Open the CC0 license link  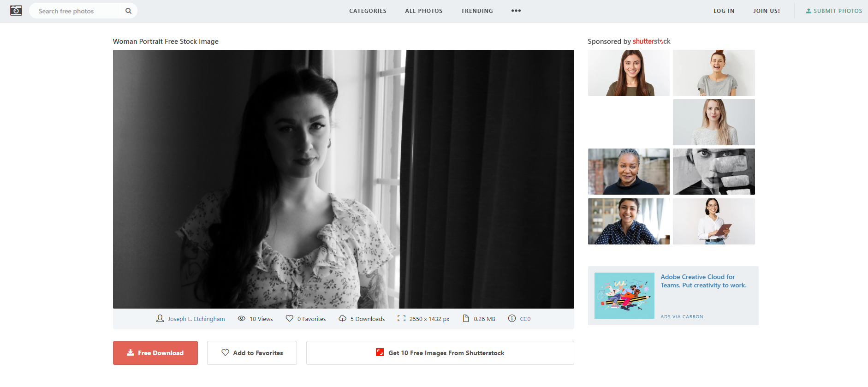525,319
